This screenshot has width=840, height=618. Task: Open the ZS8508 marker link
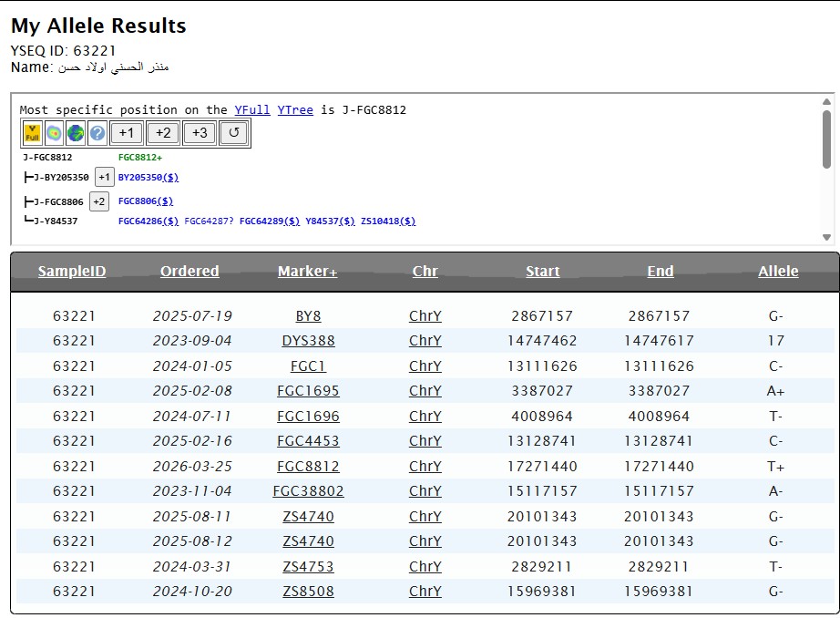308,592
